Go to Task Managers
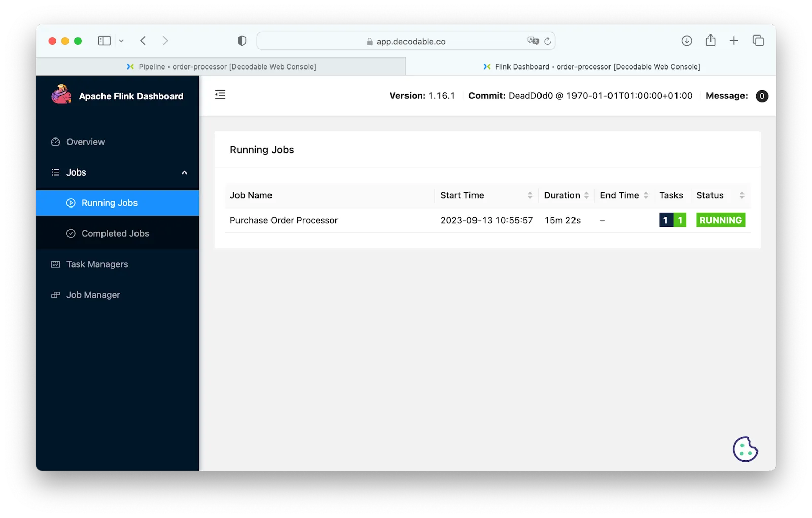The width and height of the screenshot is (812, 518). coord(117,264)
